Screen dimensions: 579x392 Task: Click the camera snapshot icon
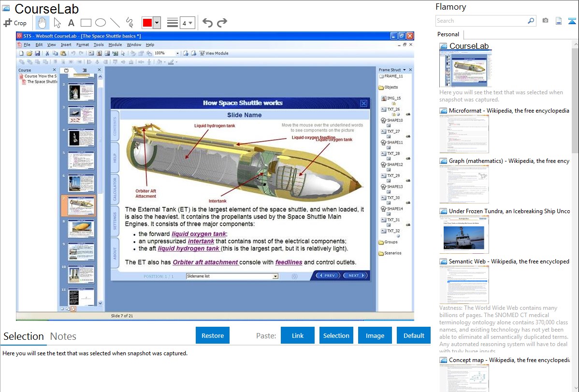click(x=545, y=21)
